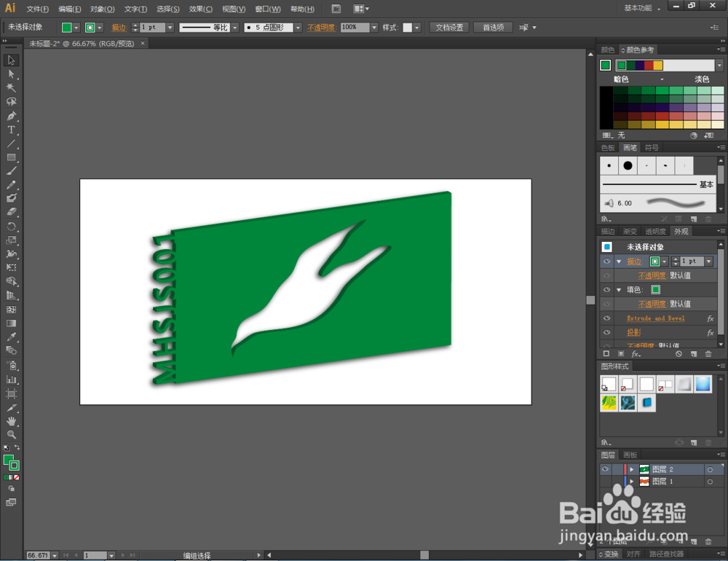Toggle visibility of 描边 stroke attribute
Image resolution: width=728 pixels, height=561 pixels.
pyautogui.click(x=606, y=262)
